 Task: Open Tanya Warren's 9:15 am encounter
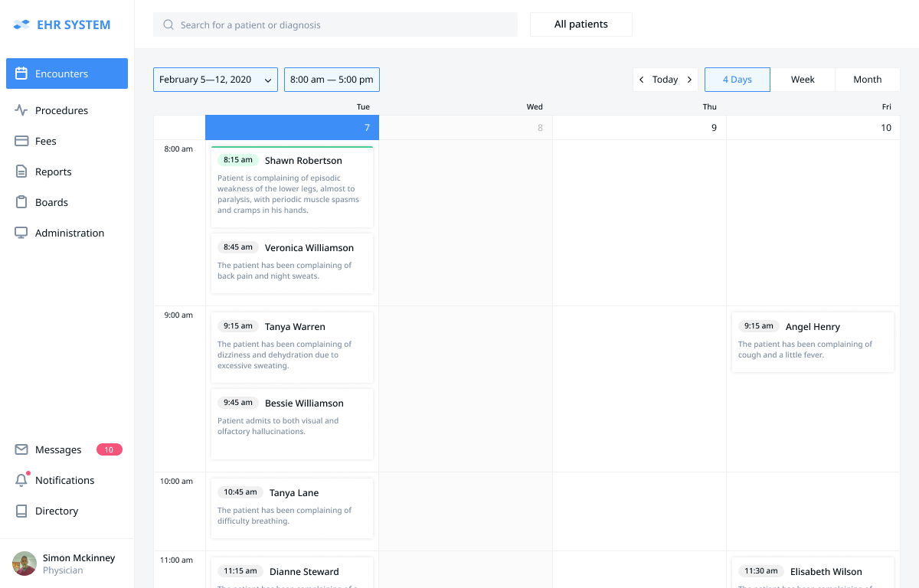point(292,348)
